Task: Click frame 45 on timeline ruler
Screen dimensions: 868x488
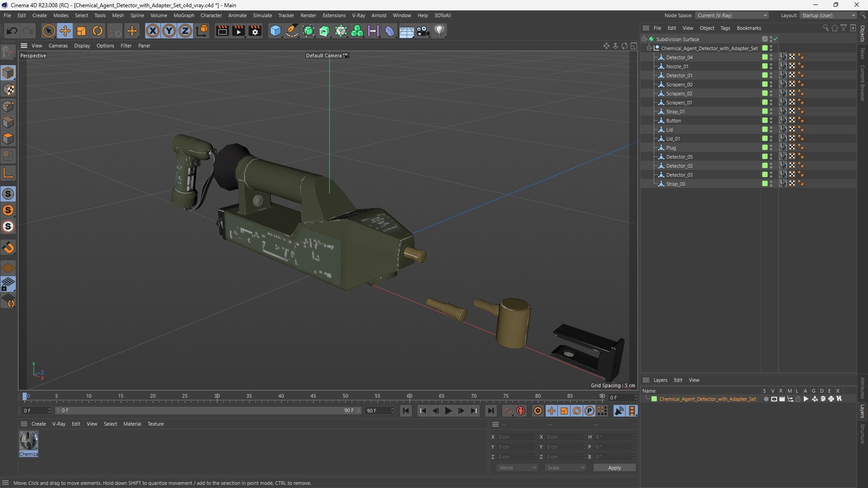Action: pyautogui.click(x=313, y=396)
